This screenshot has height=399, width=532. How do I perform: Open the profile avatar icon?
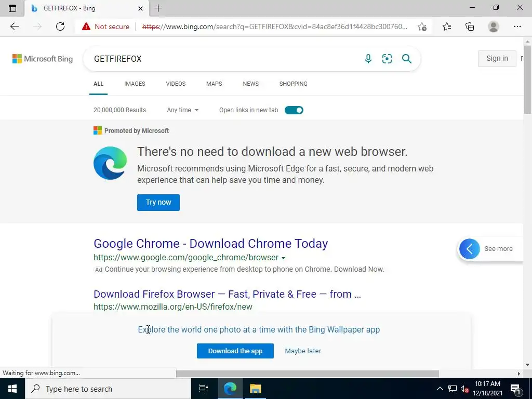pos(494,26)
